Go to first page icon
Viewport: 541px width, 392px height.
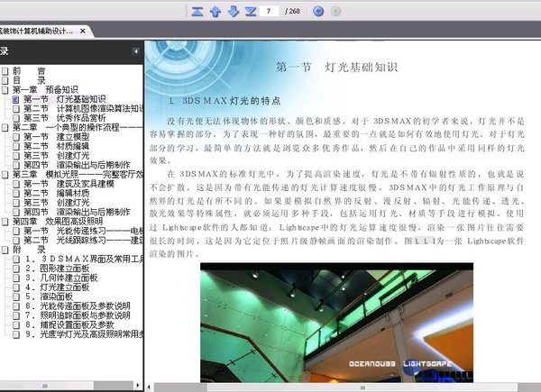(x=197, y=12)
